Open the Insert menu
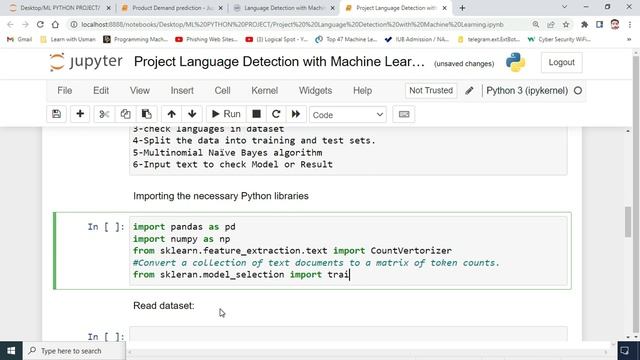Screen dimensions: 640x360 (x=182, y=91)
